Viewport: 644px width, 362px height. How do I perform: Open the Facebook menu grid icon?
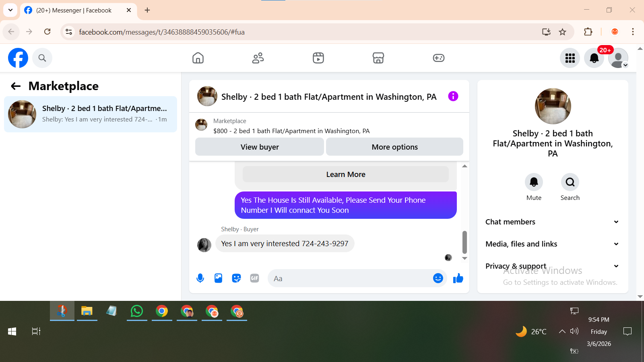pyautogui.click(x=570, y=58)
